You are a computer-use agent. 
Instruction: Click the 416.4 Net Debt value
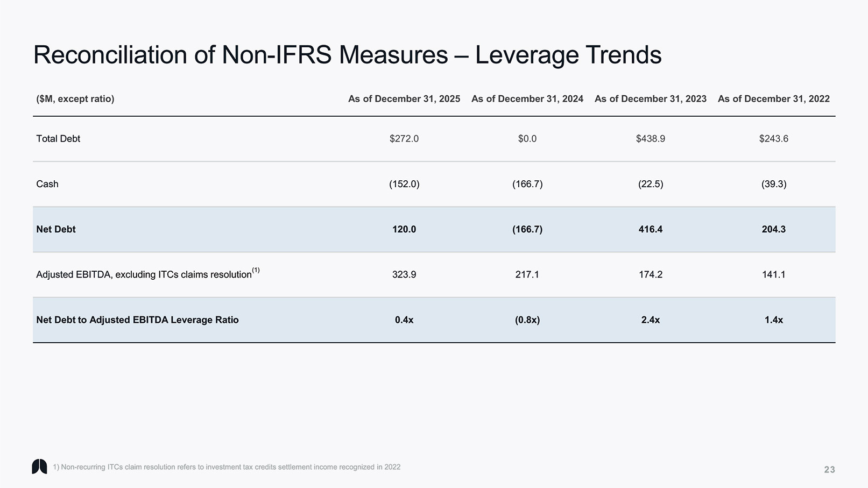(x=650, y=229)
